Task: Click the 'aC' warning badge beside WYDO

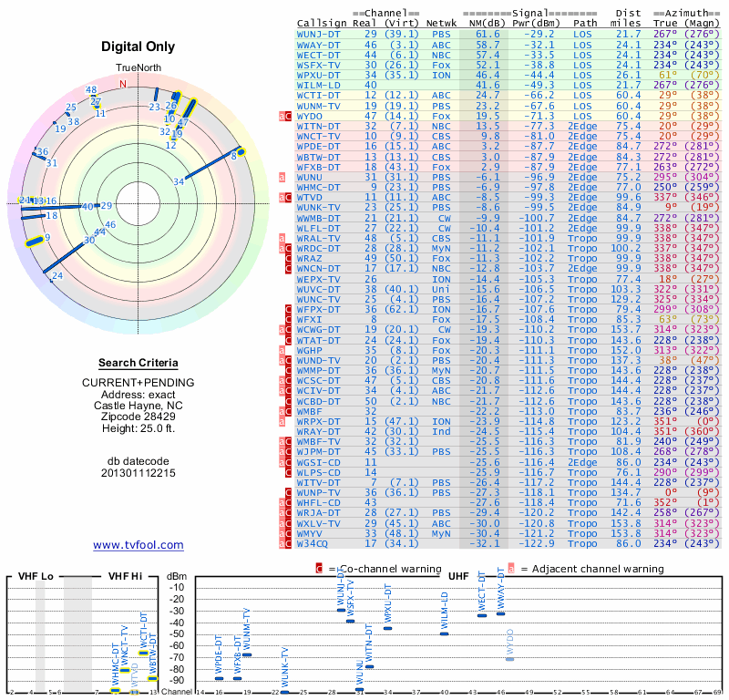Action: (x=285, y=117)
